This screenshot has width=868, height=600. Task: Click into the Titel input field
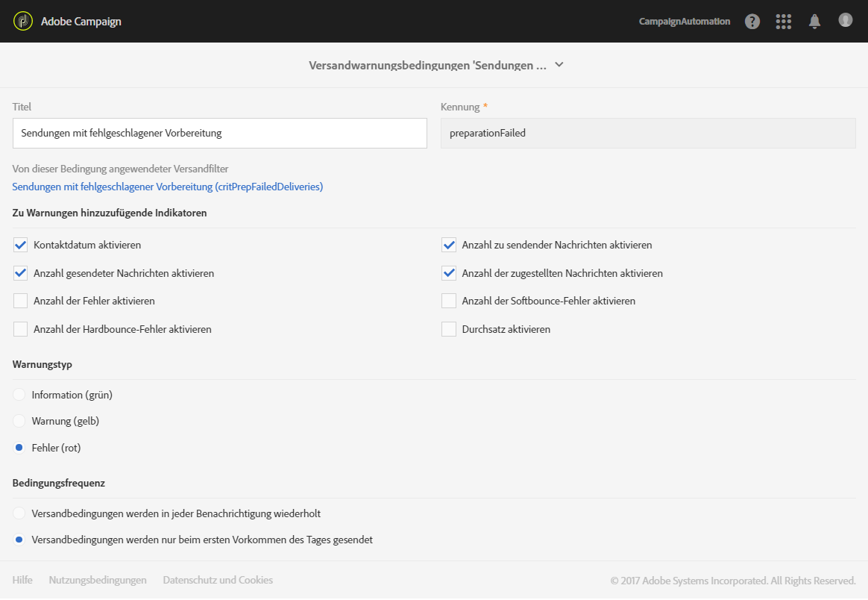tap(219, 134)
